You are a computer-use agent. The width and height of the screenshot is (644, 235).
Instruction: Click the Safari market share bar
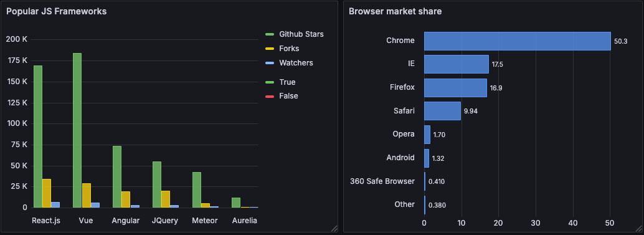442,111
